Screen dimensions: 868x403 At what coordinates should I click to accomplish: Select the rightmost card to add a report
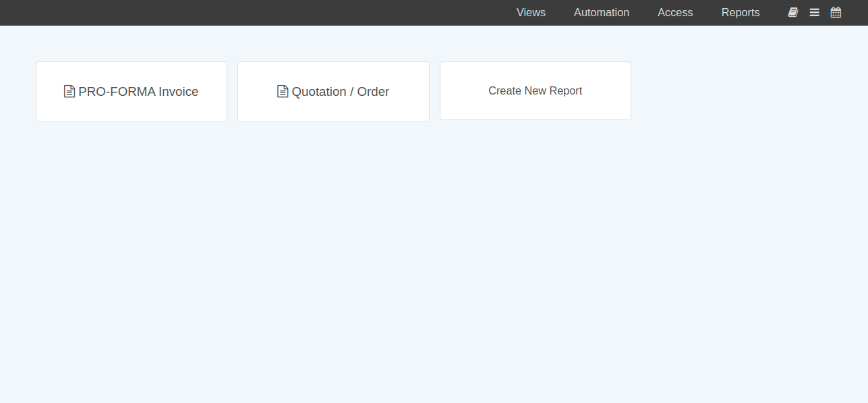click(535, 107)
